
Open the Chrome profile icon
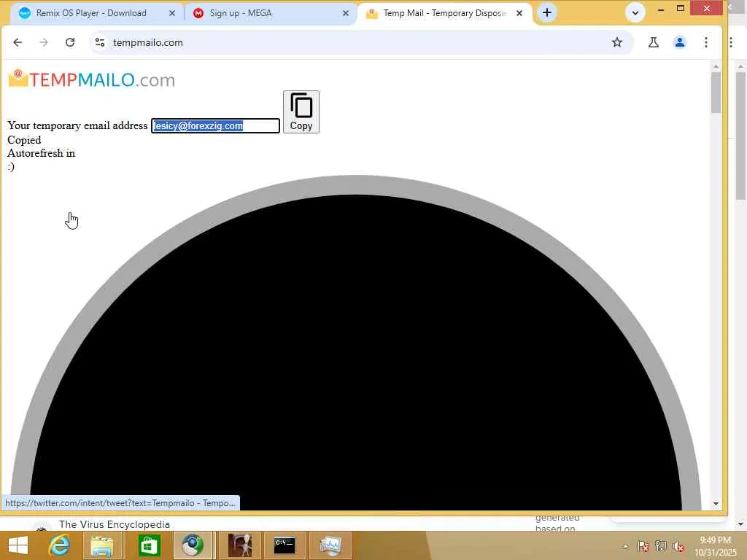[x=680, y=42]
